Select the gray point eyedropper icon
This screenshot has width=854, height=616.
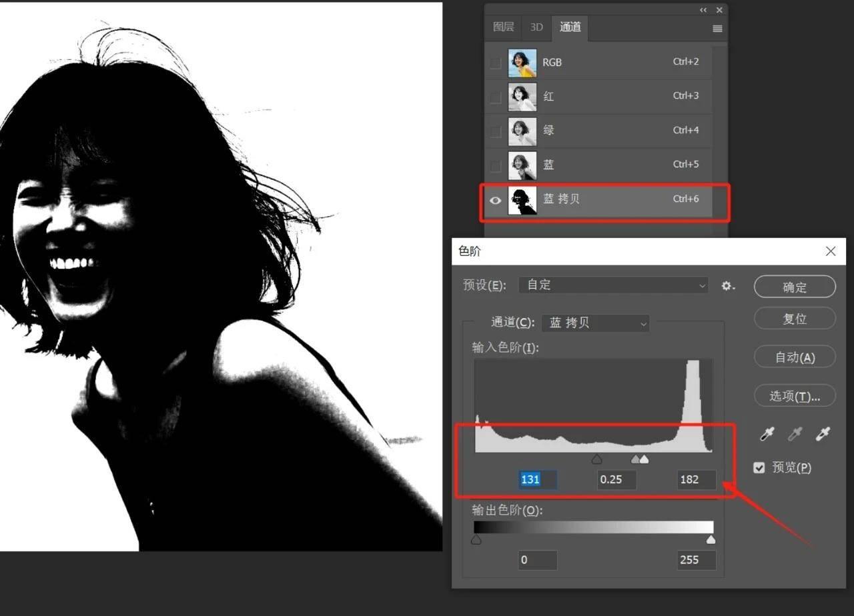coord(795,435)
